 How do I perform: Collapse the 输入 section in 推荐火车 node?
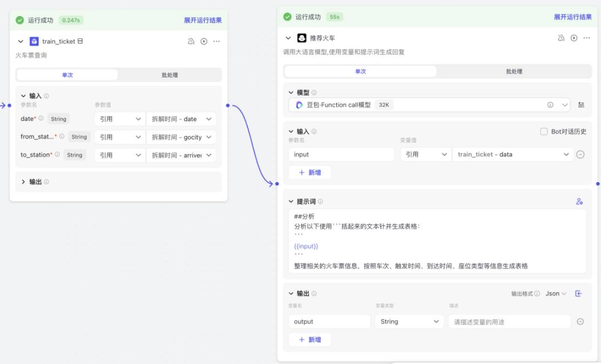click(x=290, y=131)
